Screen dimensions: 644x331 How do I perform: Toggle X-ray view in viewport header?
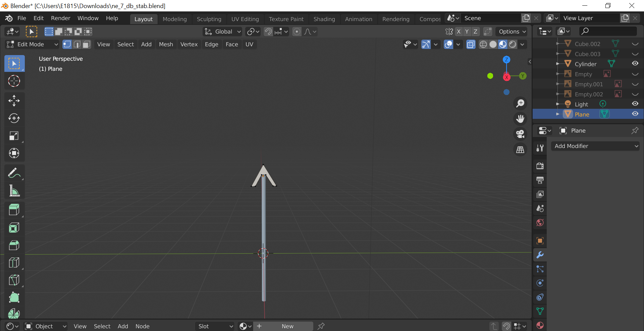(471, 44)
